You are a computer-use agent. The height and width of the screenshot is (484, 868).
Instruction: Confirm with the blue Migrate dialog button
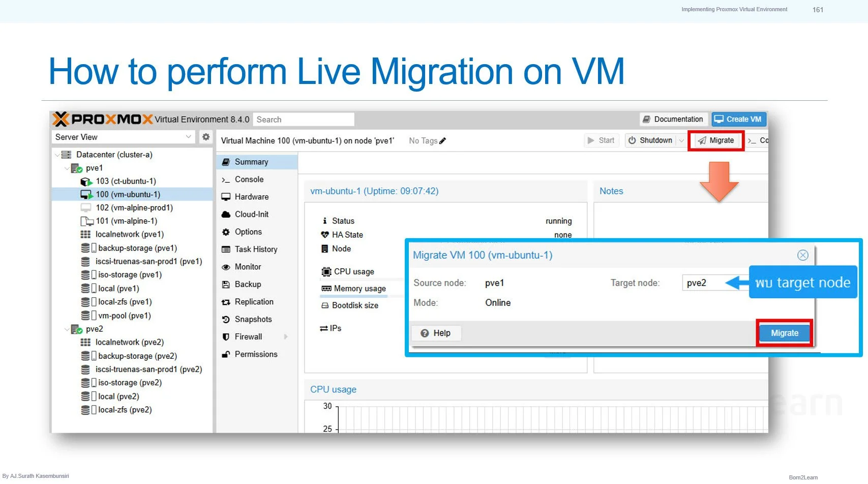(784, 333)
